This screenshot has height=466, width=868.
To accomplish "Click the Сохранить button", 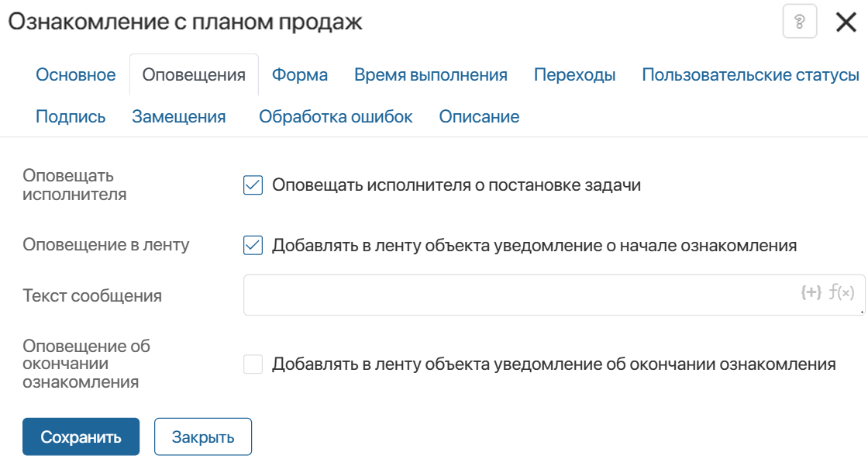I will click(x=81, y=437).
